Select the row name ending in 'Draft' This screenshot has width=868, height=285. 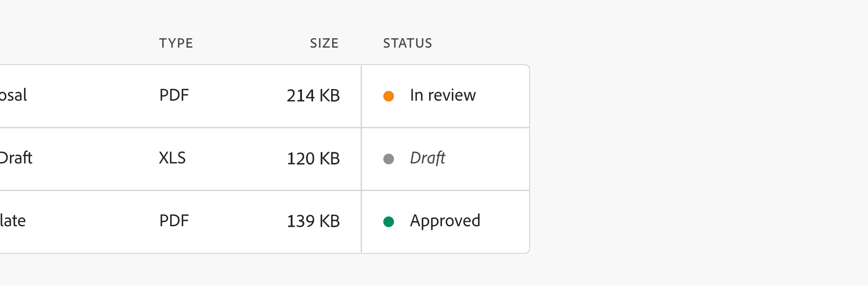click(x=16, y=158)
